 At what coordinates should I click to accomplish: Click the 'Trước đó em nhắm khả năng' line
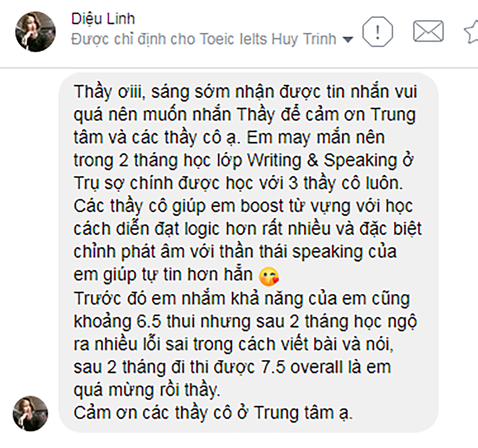pos(242,299)
